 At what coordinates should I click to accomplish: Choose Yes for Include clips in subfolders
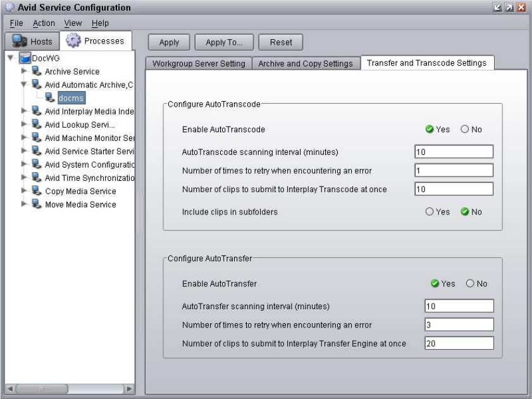pos(429,212)
